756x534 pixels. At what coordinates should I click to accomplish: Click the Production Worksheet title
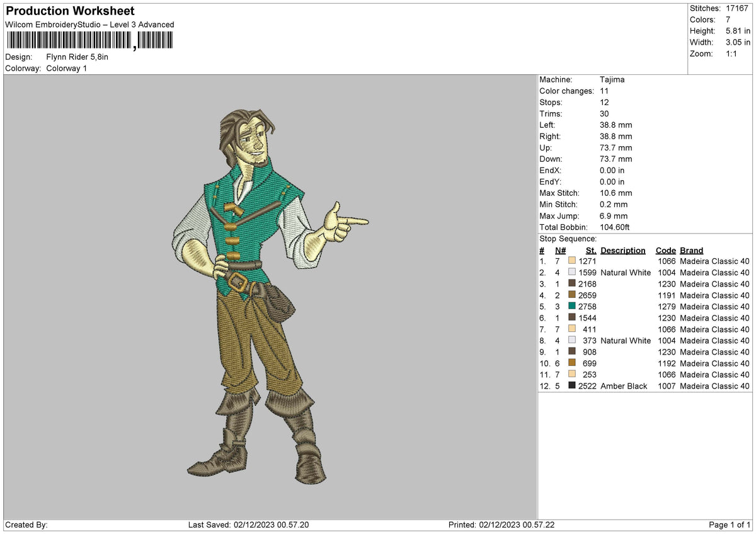point(70,11)
